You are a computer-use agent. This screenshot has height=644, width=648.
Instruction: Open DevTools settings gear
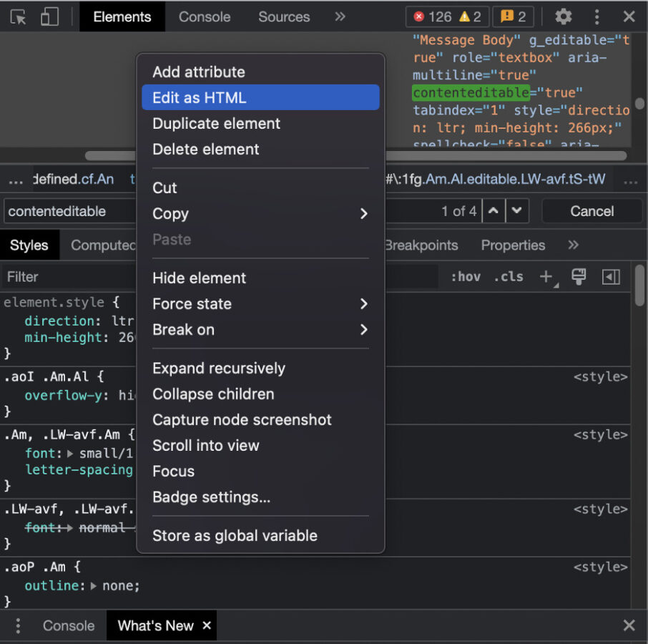[x=564, y=17]
